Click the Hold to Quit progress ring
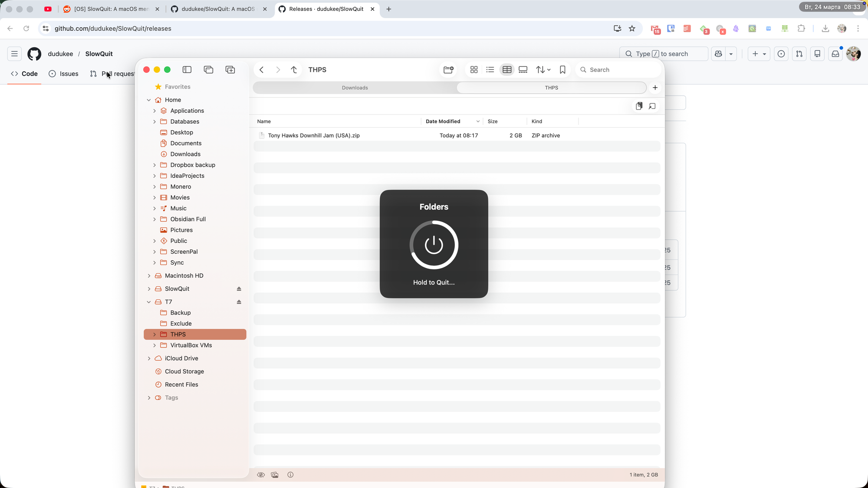Viewport: 868px width, 488px height. (434, 245)
